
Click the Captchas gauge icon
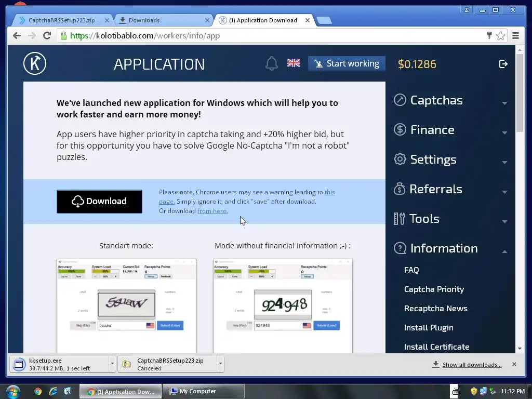tap(400, 100)
